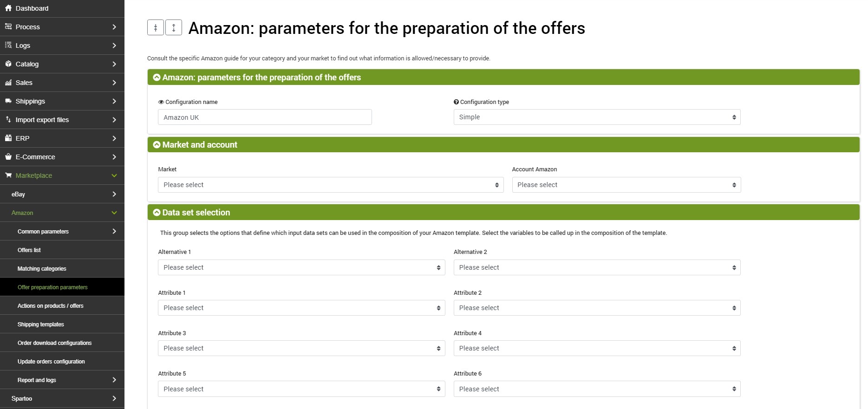This screenshot has height=409, width=868.
Task: Click the Shippings truck icon
Action: click(8, 101)
